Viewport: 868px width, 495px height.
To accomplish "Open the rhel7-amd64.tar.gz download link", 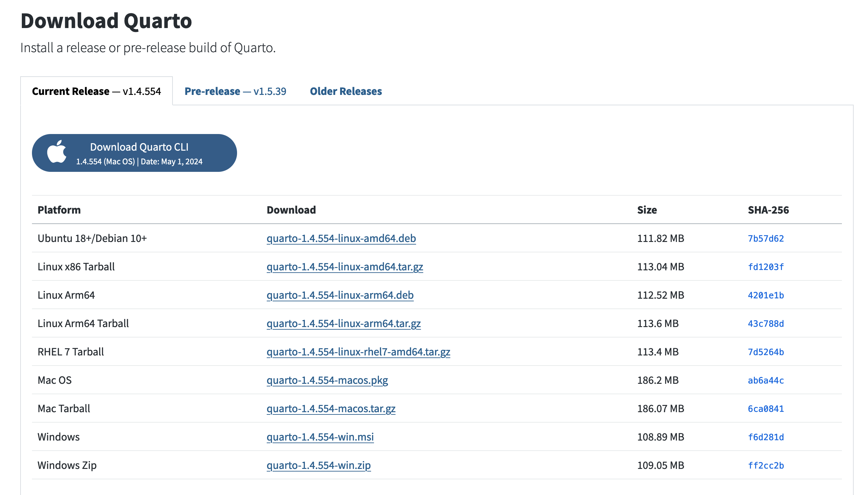I will point(358,352).
